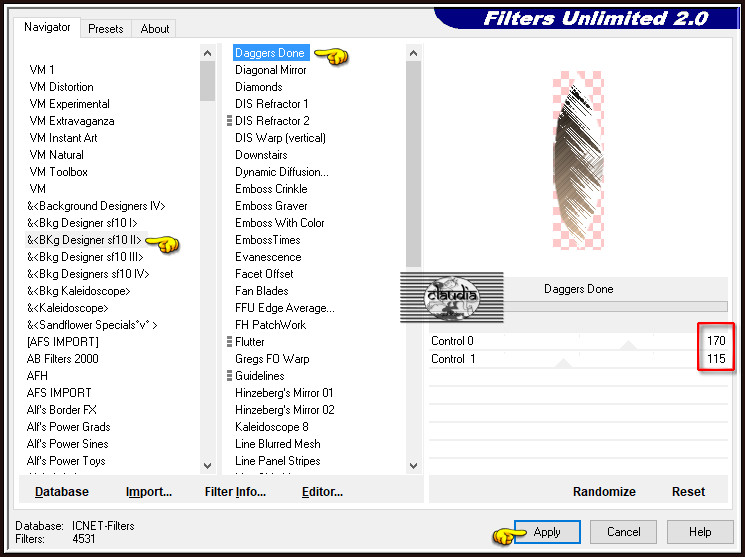Choose the VM Natural category

tap(56, 155)
